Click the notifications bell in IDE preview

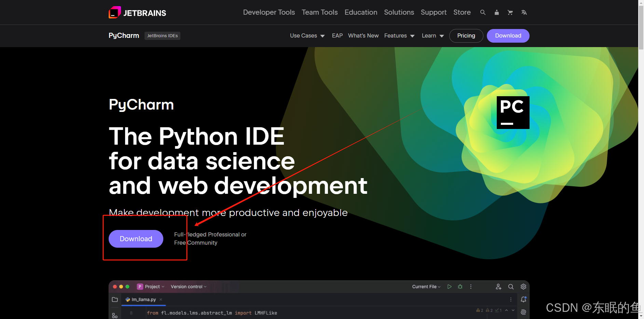click(523, 299)
